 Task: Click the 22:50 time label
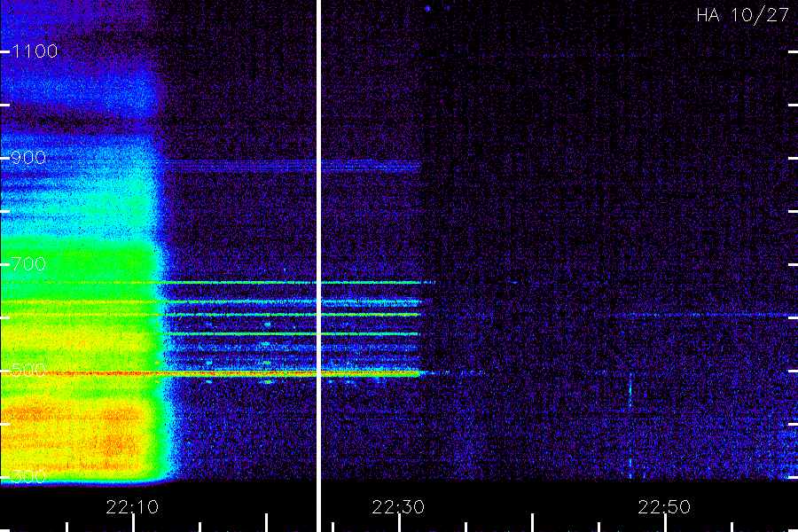click(664, 507)
